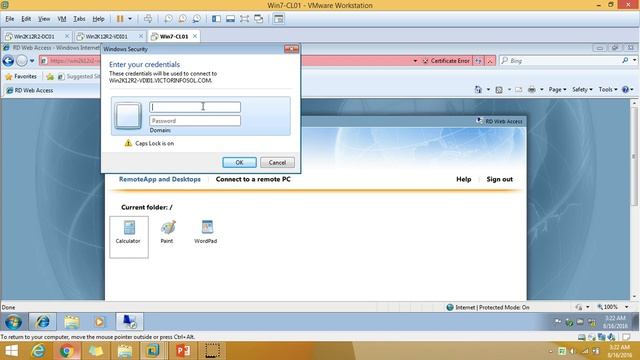Launch Paint RemoteApp
640x360 pixels.
[167, 232]
